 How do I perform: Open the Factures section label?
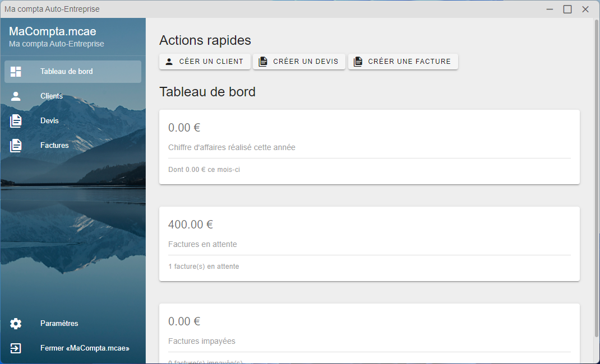54,146
